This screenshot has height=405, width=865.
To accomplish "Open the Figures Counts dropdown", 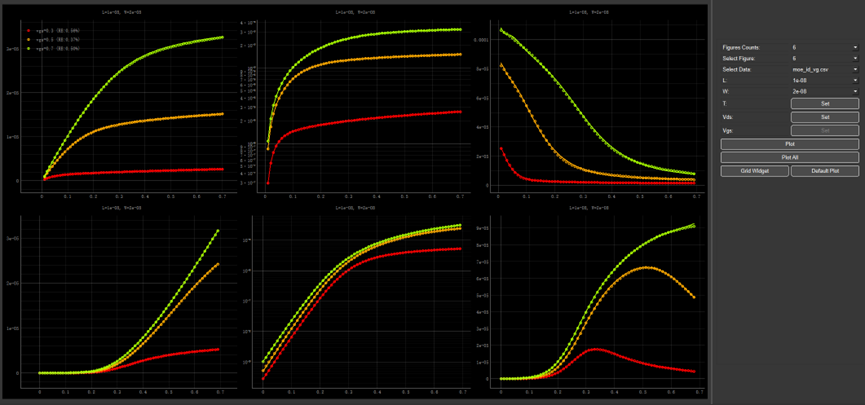I will click(824, 47).
